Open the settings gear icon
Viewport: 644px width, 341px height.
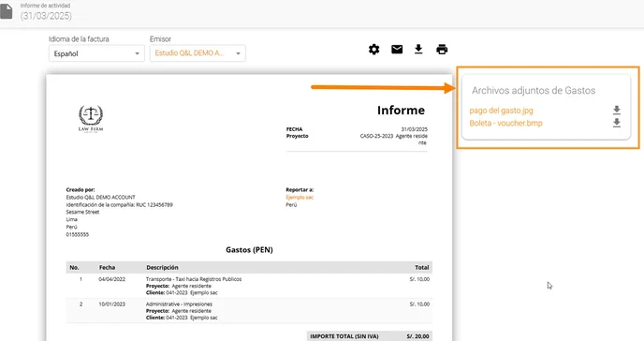[x=373, y=50]
